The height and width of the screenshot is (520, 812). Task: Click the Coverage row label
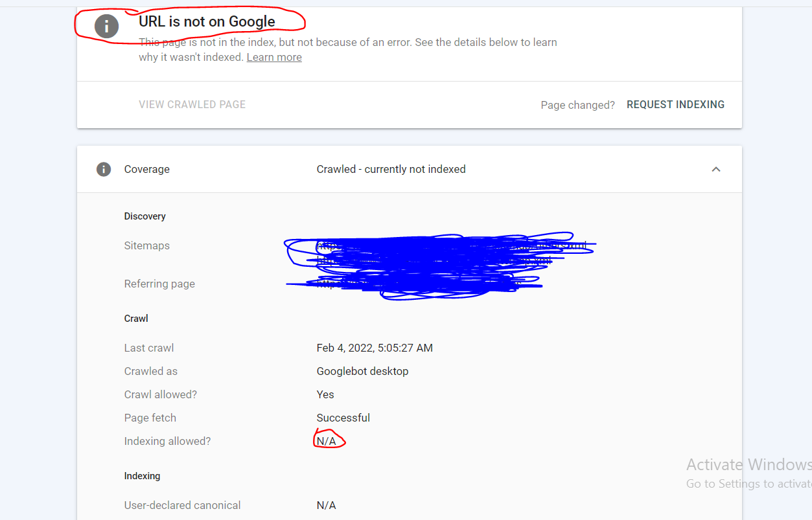pyautogui.click(x=147, y=170)
